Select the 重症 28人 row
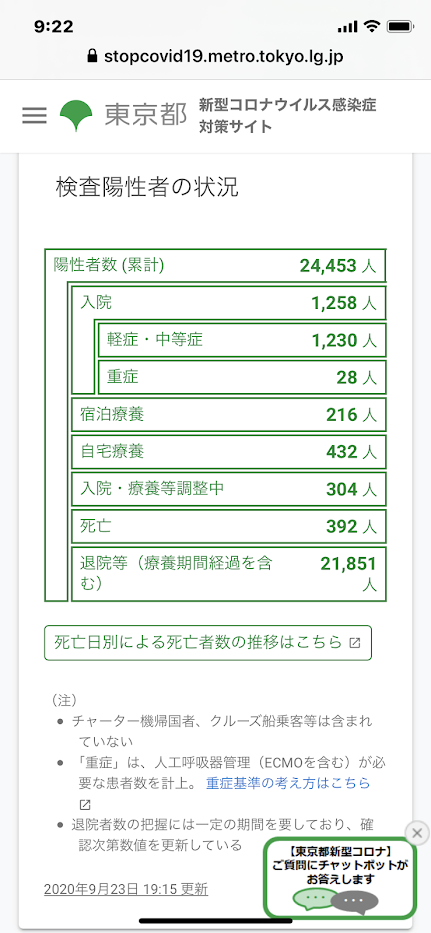 [x=242, y=377]
